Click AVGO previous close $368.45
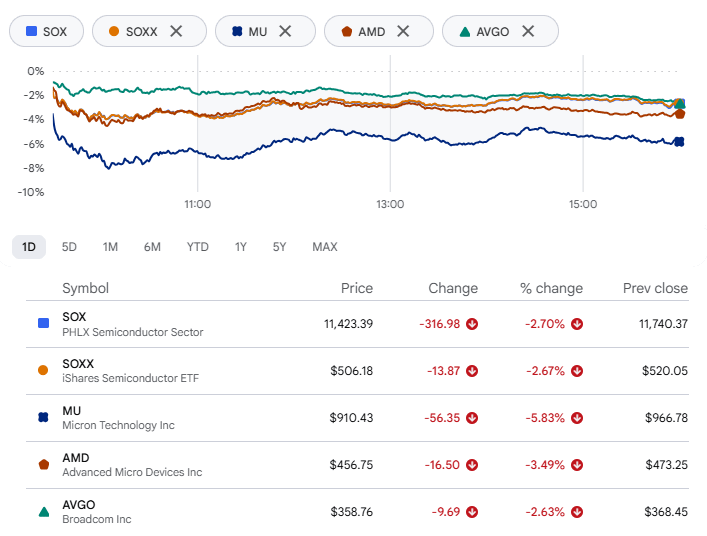The width and height of the screenshot is (707, 536). tap(666, 512)
